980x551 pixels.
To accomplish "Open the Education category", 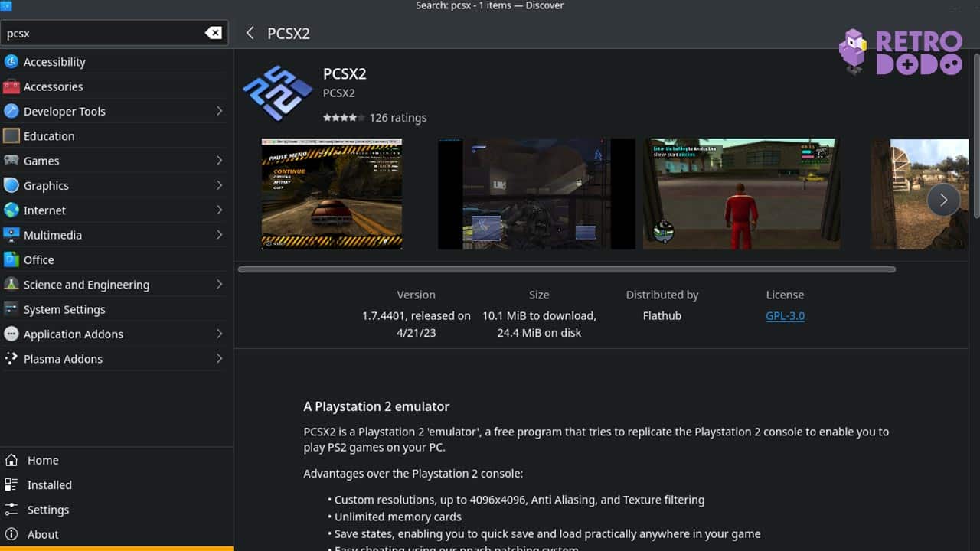I will tap(116, 135).
